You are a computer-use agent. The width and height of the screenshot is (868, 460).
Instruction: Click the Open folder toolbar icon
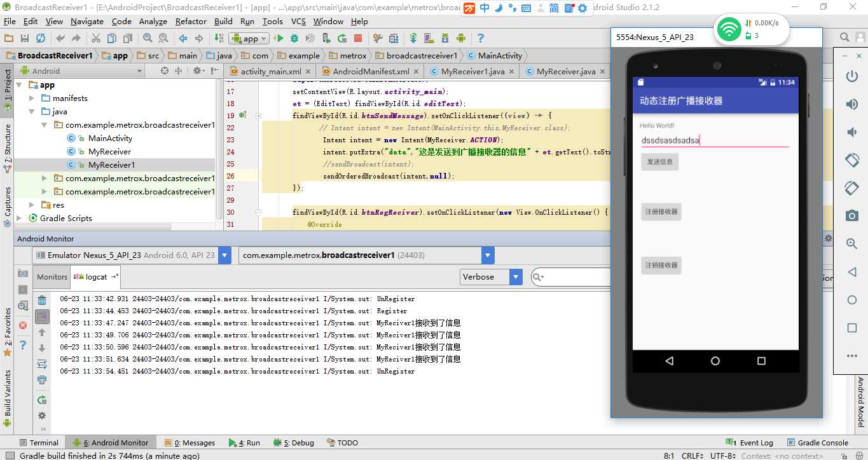pyautogui.click(x=9, y=38)
